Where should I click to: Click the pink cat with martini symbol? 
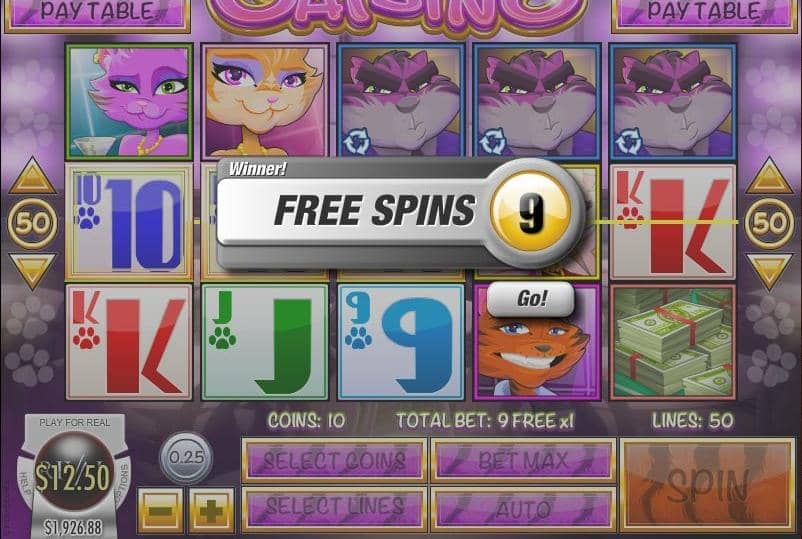click(129, 102)
